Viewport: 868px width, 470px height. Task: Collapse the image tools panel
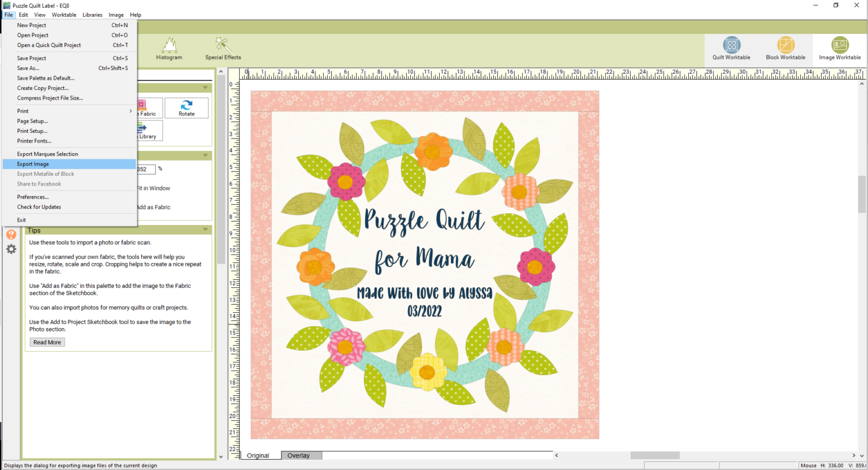205,87
